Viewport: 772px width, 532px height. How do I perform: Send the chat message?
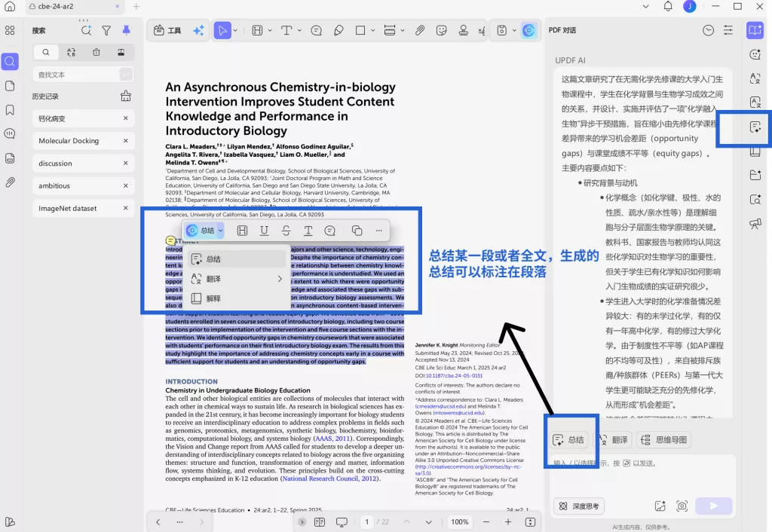[713, 506]
